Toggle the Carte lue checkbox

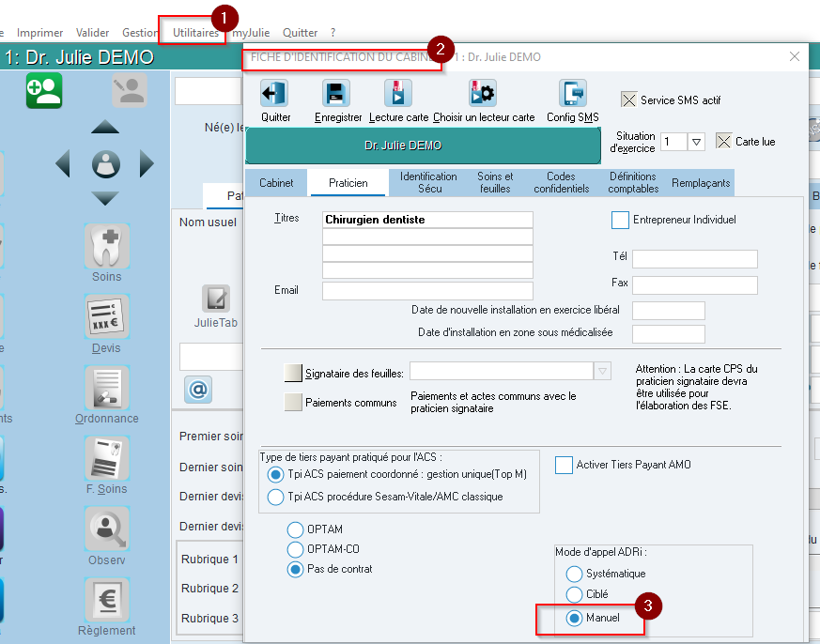coord(724,141)
